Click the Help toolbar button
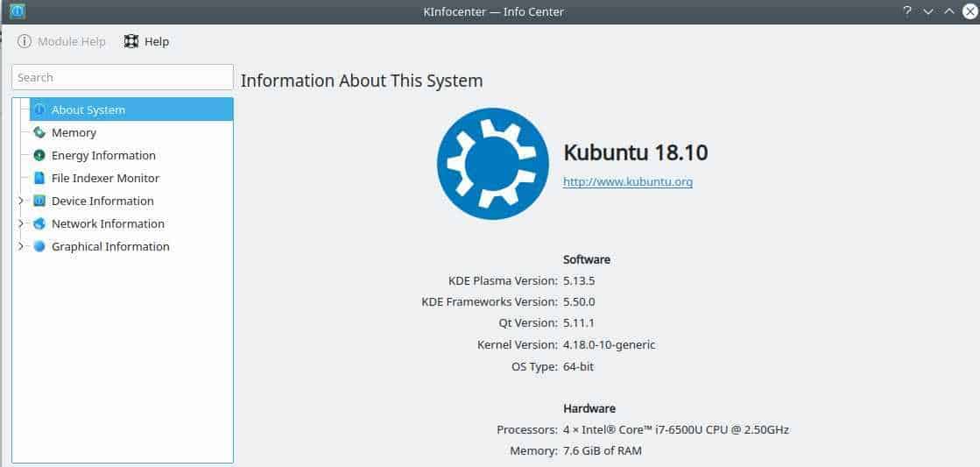Image resolution: width=980 pixels, height=467 pixels. 146,41
